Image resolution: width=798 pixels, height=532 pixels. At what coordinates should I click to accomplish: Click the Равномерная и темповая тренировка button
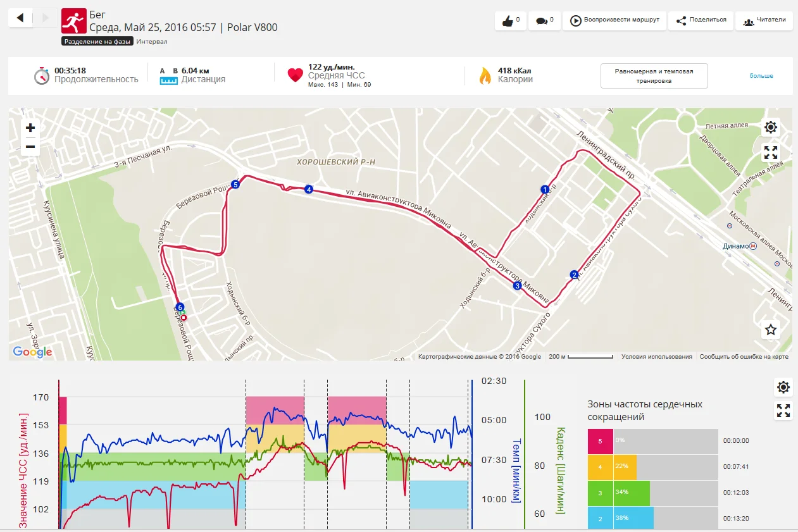point(654,76)
